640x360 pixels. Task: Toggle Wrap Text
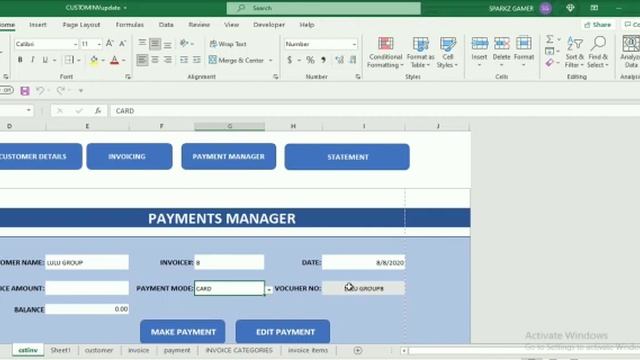pyautogui.click(x=228, y=44)
